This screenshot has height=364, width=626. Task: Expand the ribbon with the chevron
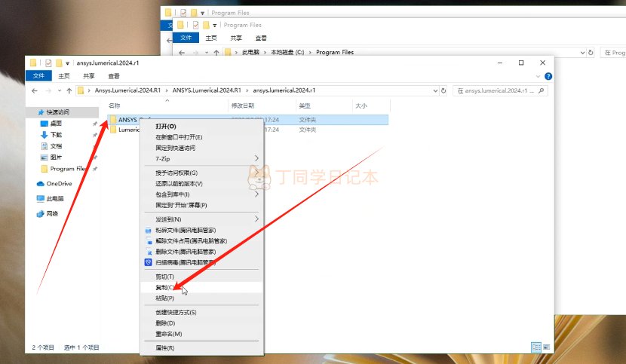click(x=537, y=76)
